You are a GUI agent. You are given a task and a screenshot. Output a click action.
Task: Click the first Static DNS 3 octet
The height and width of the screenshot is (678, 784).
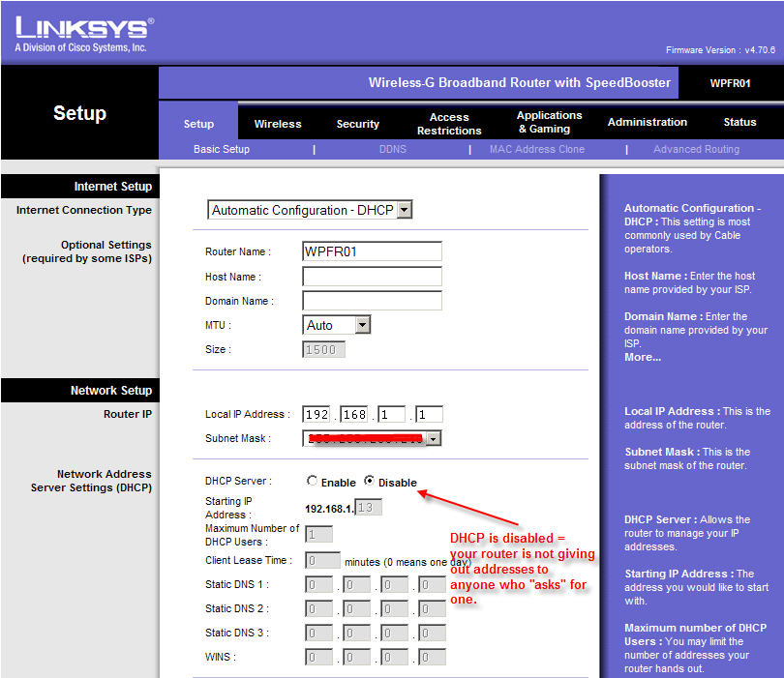(319, 633)
